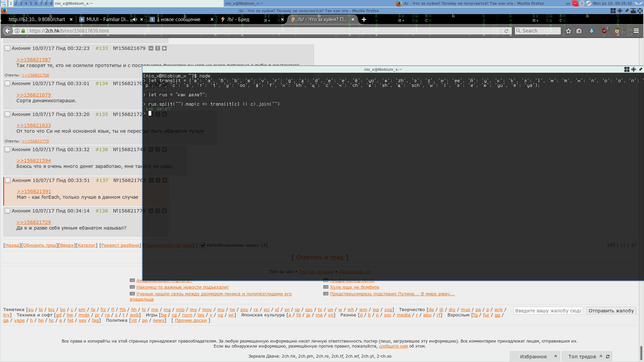Open the 'Прочие доски' link
Viewport: 644px width, 362px height.
click(191, 320)
